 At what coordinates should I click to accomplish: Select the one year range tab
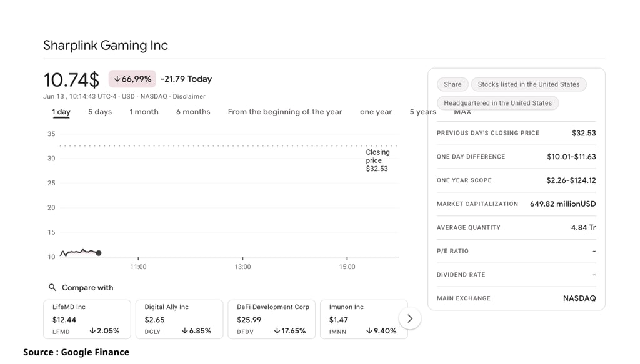pos(376,112)
